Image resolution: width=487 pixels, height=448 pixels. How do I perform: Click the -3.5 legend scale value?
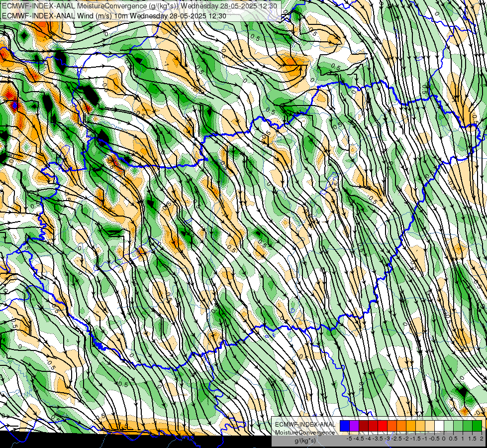pyautogui.click(x=378, y=439)
